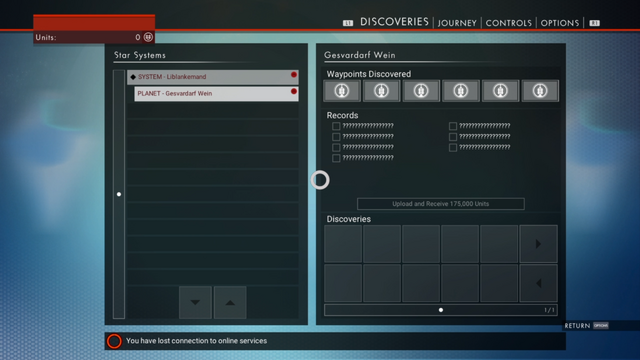This screenshot has height=360, width=640.
Task: Click Upload and Receive 175,000 Units button
Action: [441, 204]
